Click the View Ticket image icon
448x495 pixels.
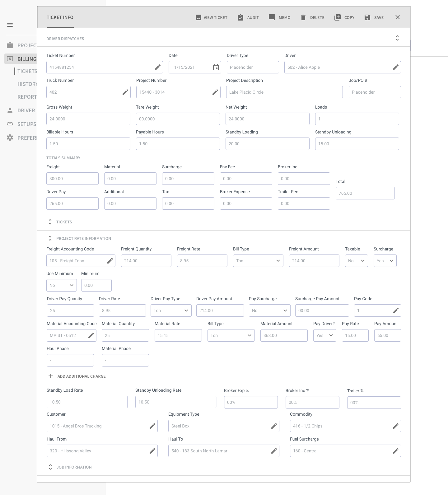[x=198, y=17]
